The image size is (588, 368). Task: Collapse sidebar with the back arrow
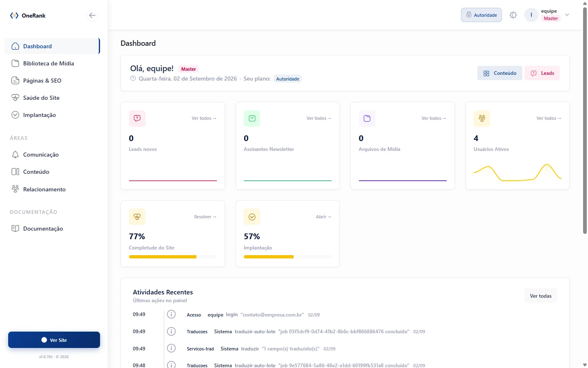tap(92, 16)
